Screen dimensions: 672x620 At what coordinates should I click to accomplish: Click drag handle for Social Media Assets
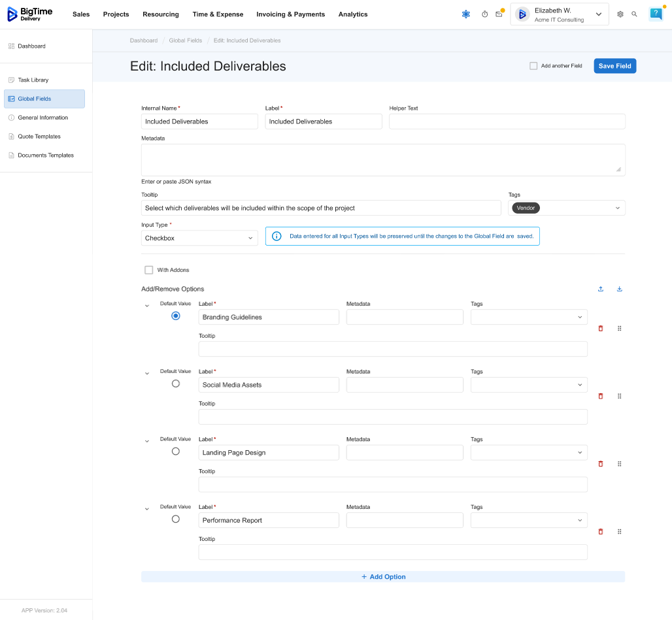click(x=619, y=397)
